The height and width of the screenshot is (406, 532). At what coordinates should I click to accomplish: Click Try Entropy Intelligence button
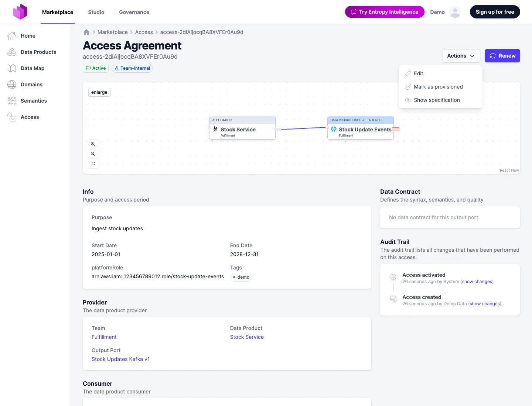coord(385,12)
